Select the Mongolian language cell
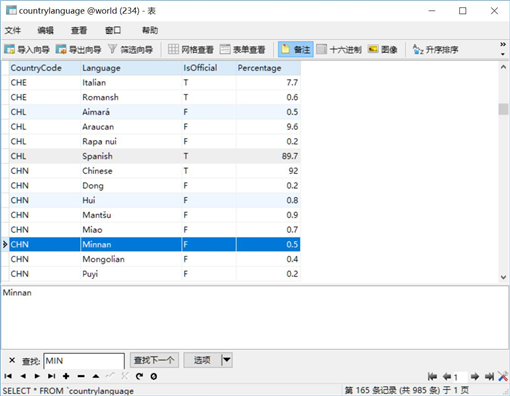510x396 pixels. coord(131,259)
